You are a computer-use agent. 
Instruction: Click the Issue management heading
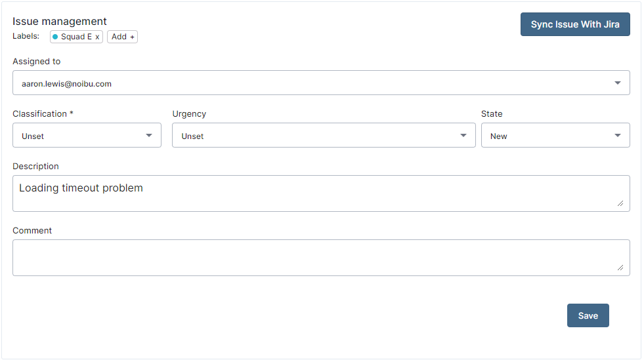tap(60, 22)
